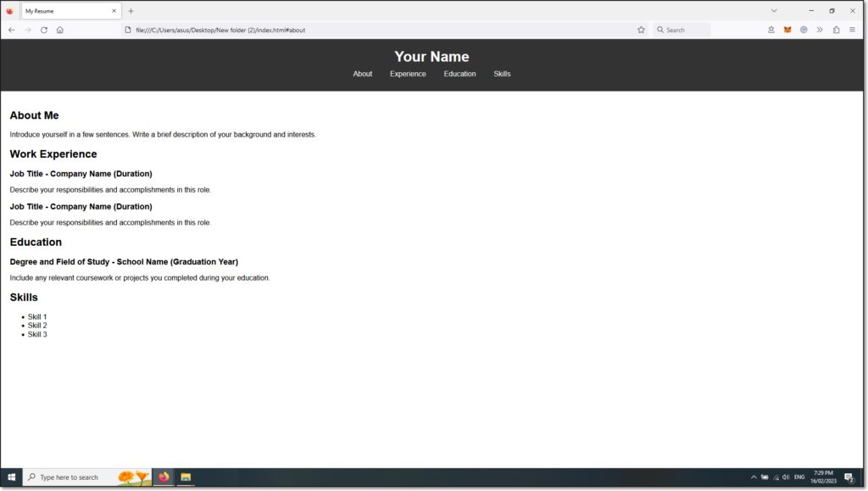The height and width of the screenshot is (491, 868).
Task: Bookmark this page with the star icon
Action: [641, 30]
